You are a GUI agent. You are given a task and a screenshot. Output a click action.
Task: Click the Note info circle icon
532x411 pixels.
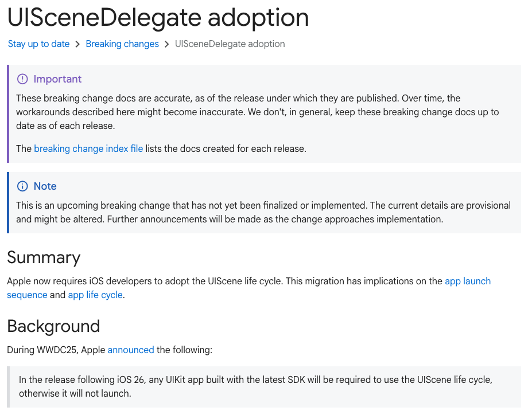pyautogui.click(x=22, y=186)
